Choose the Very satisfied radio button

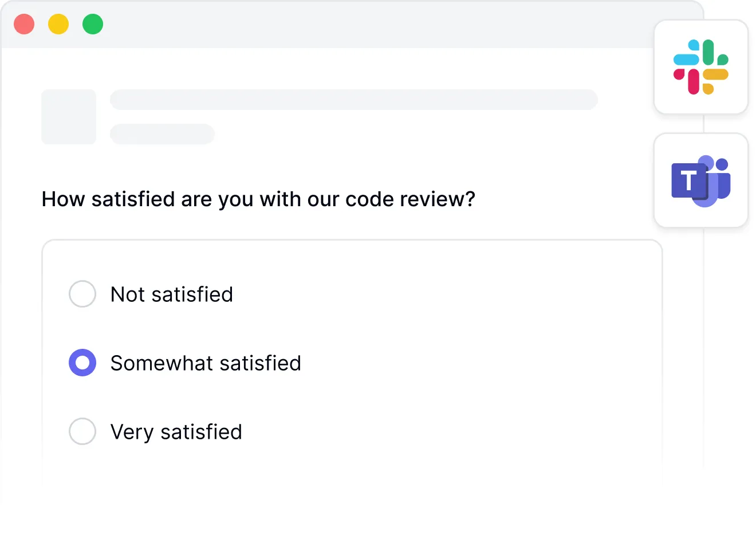tap(82, 431)
